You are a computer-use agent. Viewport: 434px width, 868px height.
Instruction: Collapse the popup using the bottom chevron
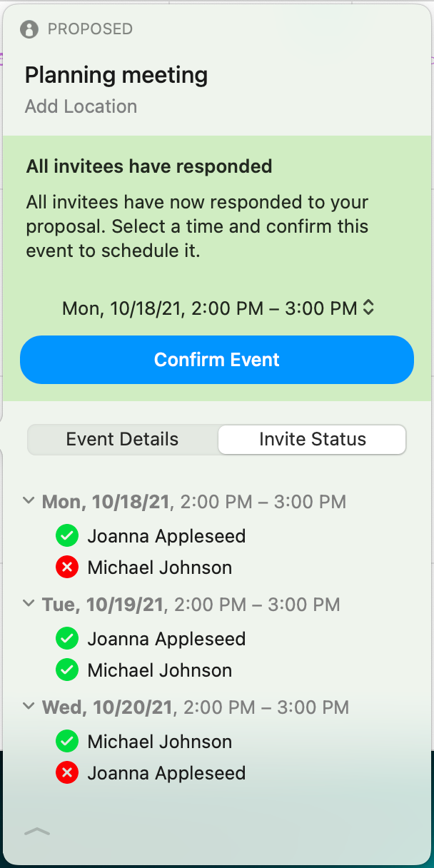tap(37, 831)
